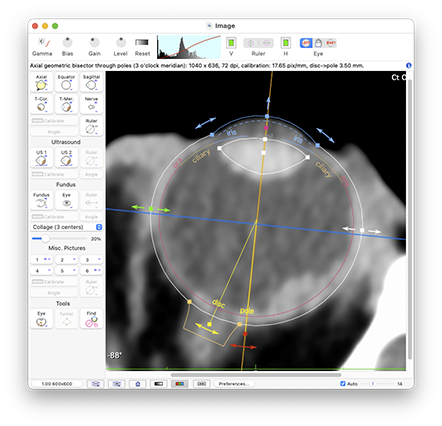The image size is (442, 426).
Task: Expand Misc. Pictures slot 1 menu
Action: [41, 259]
